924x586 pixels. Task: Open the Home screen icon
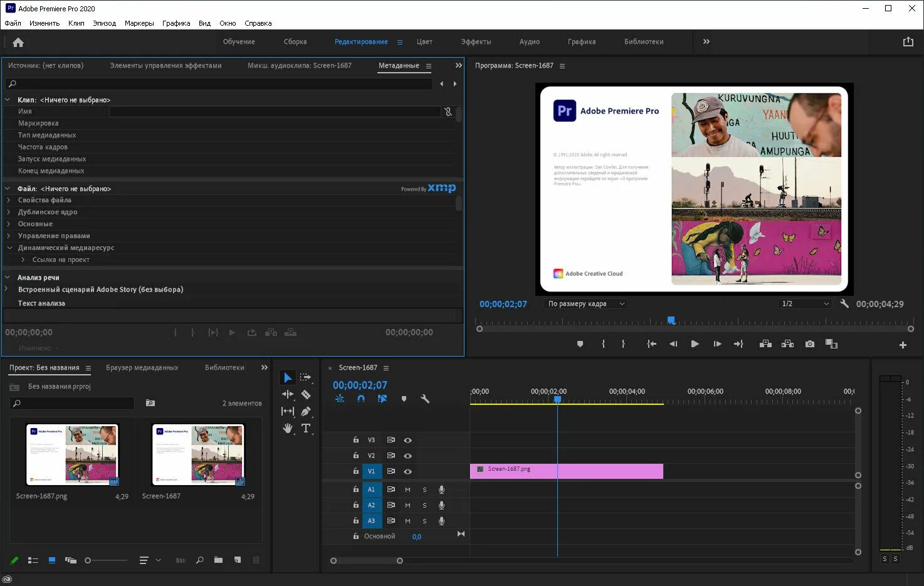[x=18, y=43]
